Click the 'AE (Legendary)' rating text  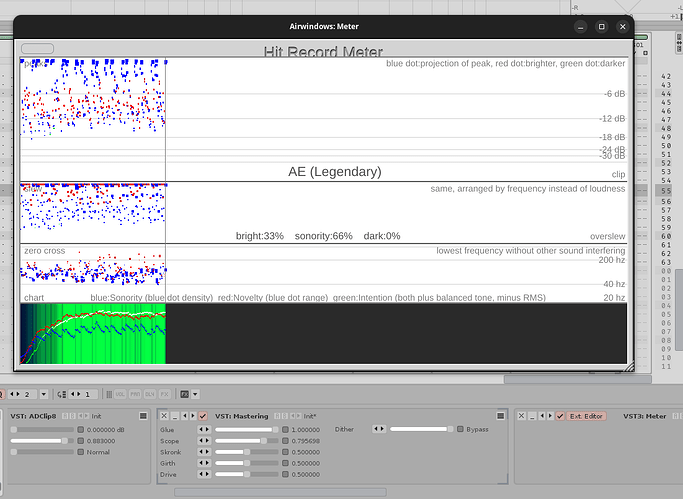point(335,172)
